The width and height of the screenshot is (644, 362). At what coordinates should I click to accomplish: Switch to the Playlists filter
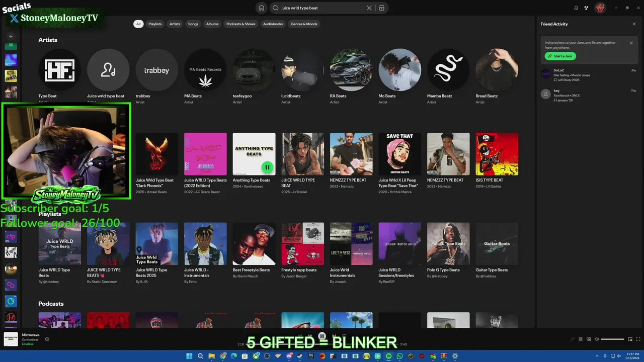155,24
